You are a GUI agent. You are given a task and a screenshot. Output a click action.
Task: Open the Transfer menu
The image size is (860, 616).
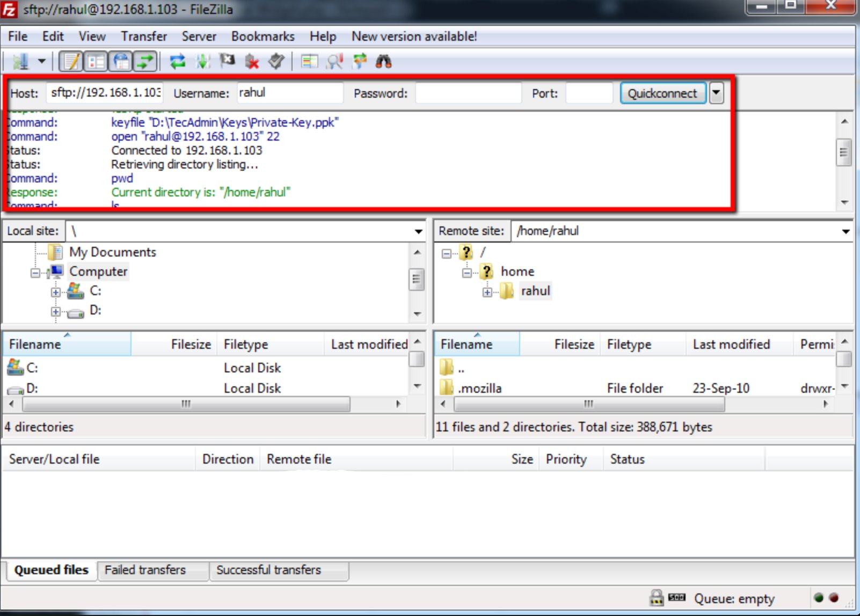point(143,36)
